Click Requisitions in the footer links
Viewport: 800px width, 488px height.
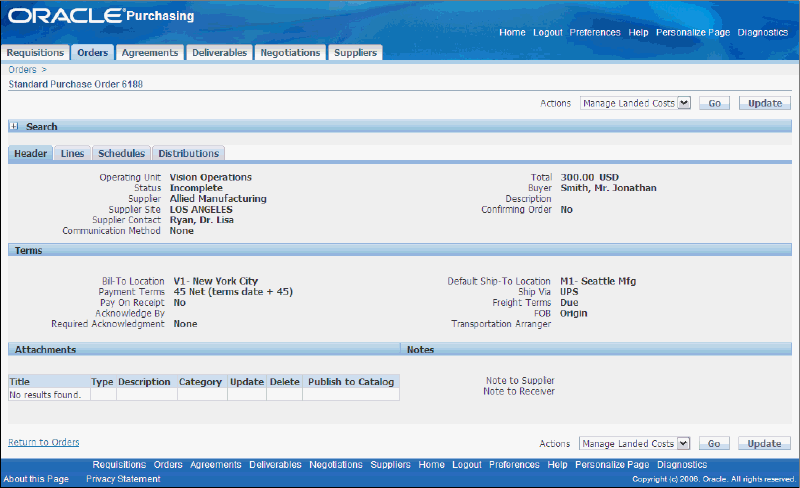coord(119,465)
